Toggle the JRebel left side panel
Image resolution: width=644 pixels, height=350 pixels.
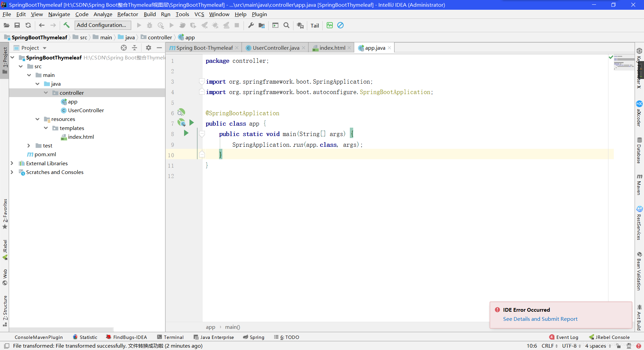[5, 250]
